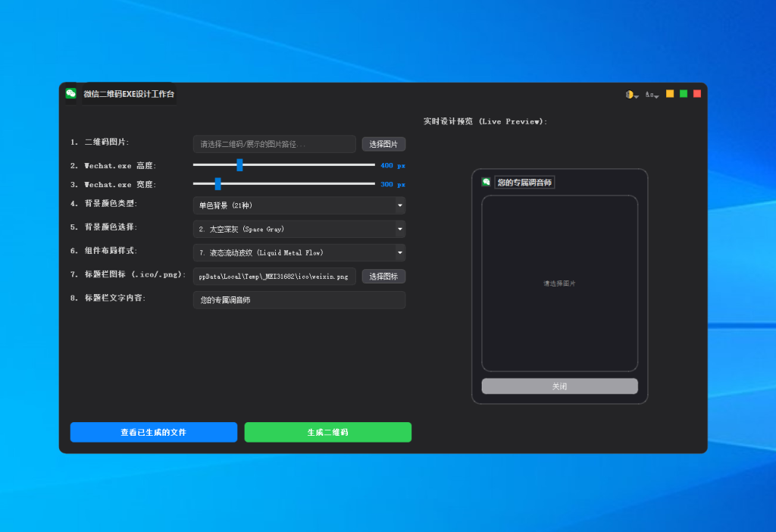Image resolution: width=776 pixels, height=532 pixels.
Task: Click the label 4. 背景颜色类型
Action: point(103,203)
